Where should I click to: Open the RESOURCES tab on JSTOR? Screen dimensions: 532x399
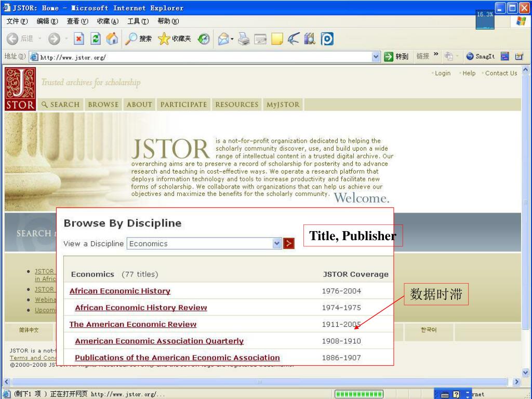pos(237,104)
